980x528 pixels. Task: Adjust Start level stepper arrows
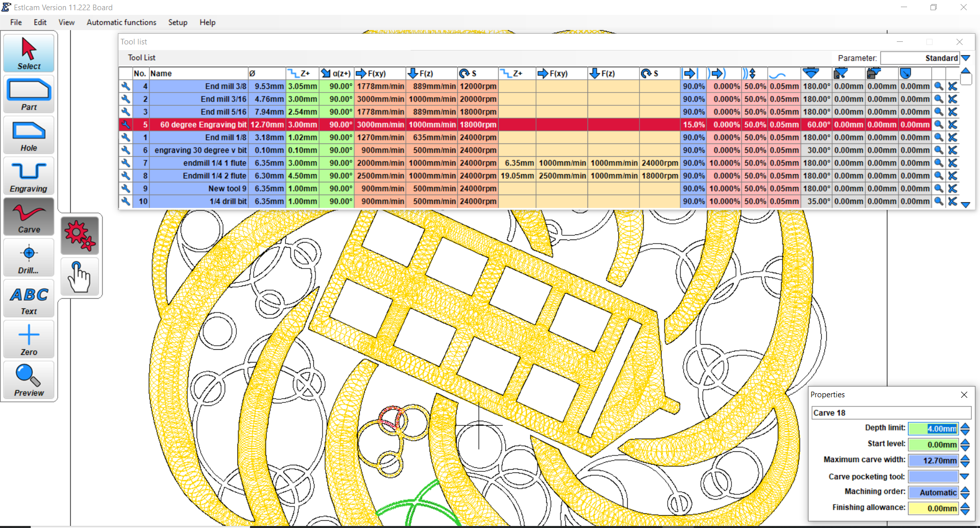pos(965,444)
